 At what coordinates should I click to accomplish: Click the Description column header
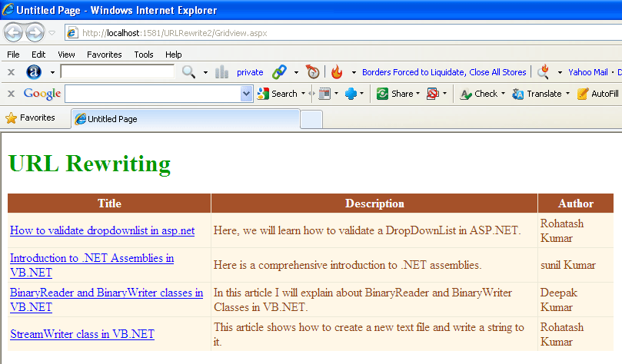pyautogui.click(x=374, y=204)
